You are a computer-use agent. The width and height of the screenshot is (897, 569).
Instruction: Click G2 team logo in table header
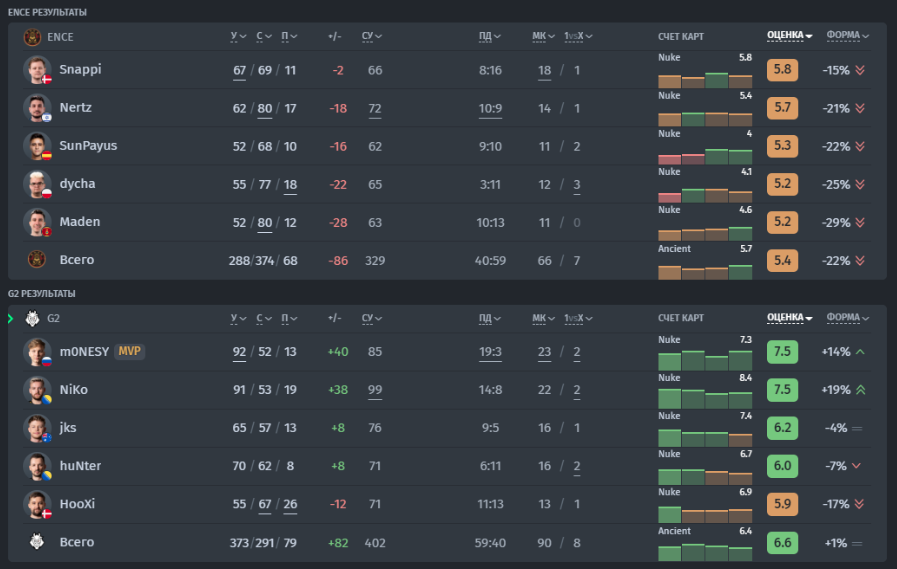(x=33, y=319)
